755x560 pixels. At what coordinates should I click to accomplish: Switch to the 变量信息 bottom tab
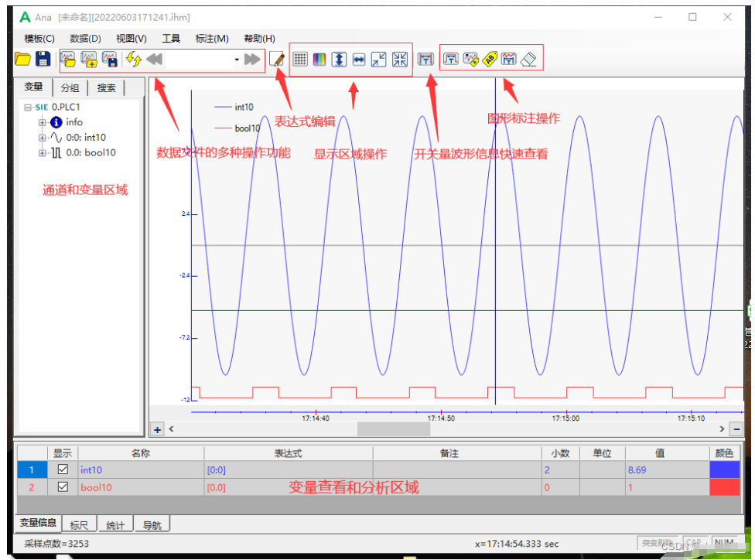(x=38, y=522)
